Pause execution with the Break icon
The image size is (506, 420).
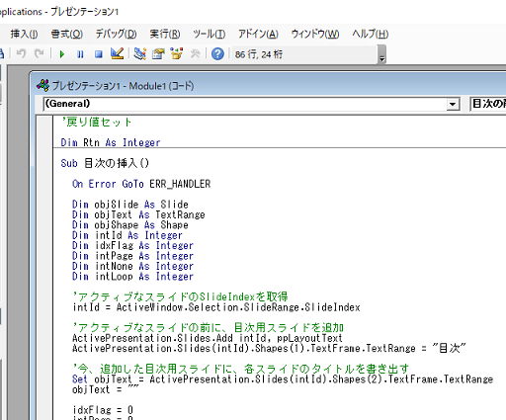point(80,54)
